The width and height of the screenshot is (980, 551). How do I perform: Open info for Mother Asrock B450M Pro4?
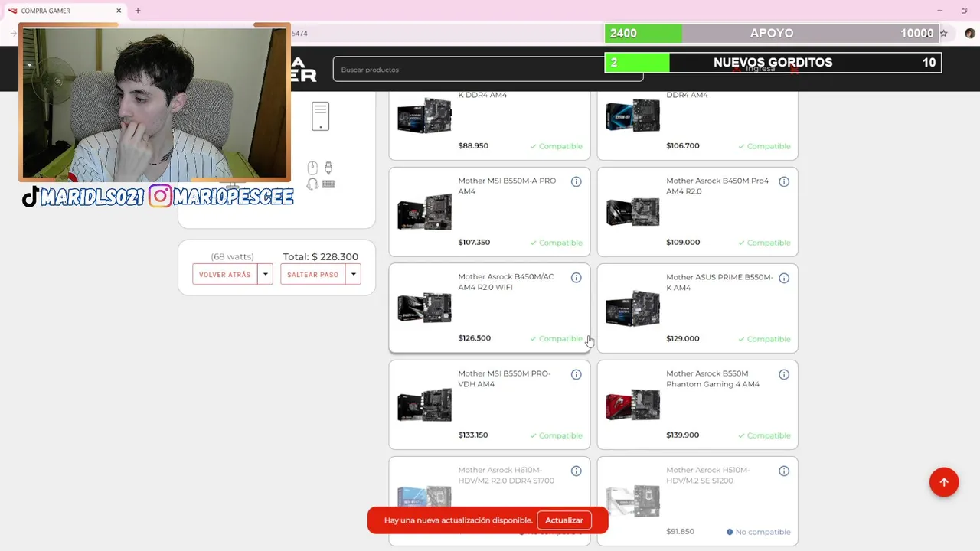784,181
